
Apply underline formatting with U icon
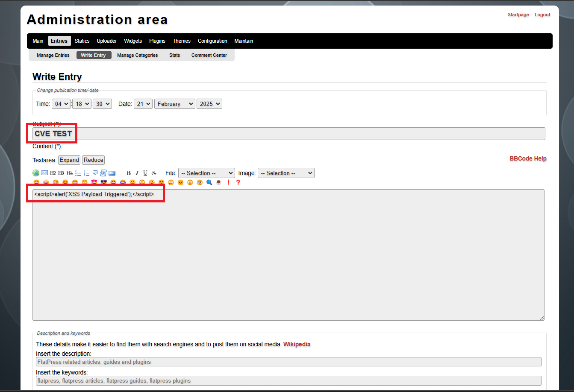pyautogui.click(x=145, y=173)
